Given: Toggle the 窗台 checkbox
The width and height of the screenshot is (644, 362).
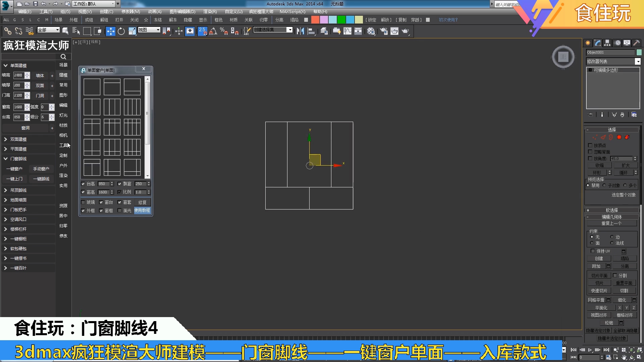Looking at the screenshot, I should pos(101,202).
